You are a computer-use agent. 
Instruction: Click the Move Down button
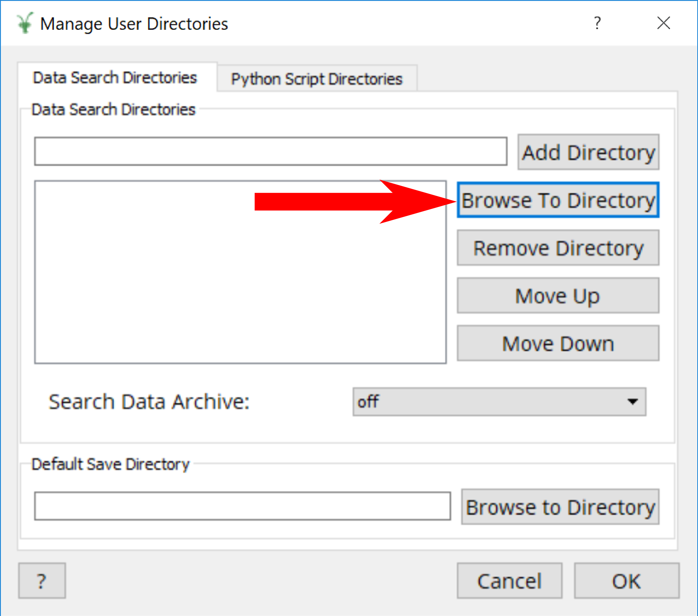click(558, 344)
